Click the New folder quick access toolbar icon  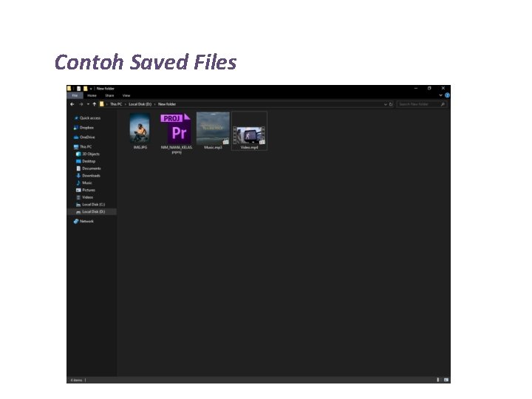(85, 89)
